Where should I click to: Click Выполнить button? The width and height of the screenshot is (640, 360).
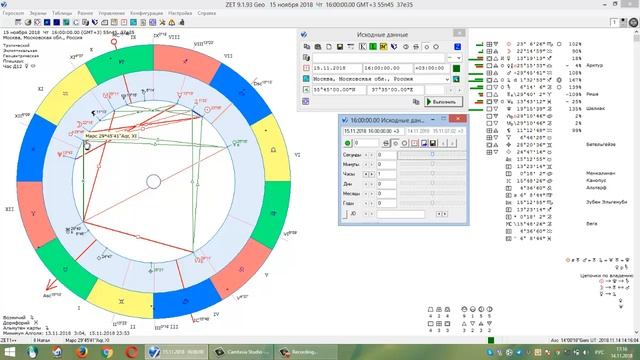pyautogui.click(x=444, y=101)
